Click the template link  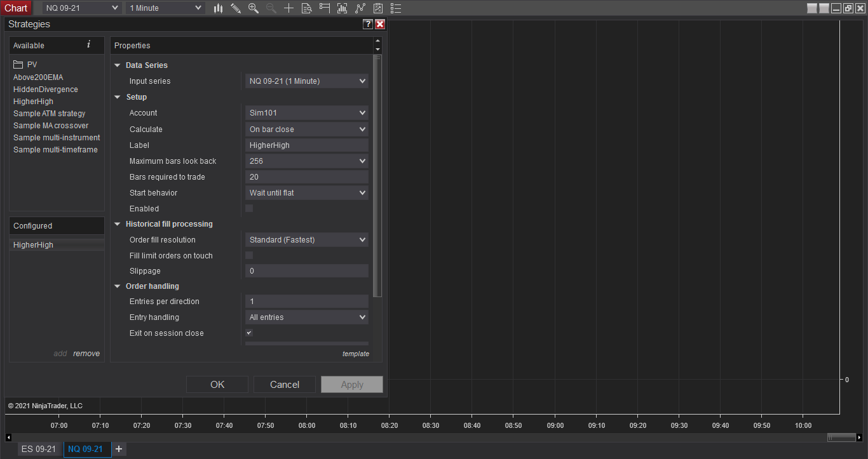coord(356,354)
